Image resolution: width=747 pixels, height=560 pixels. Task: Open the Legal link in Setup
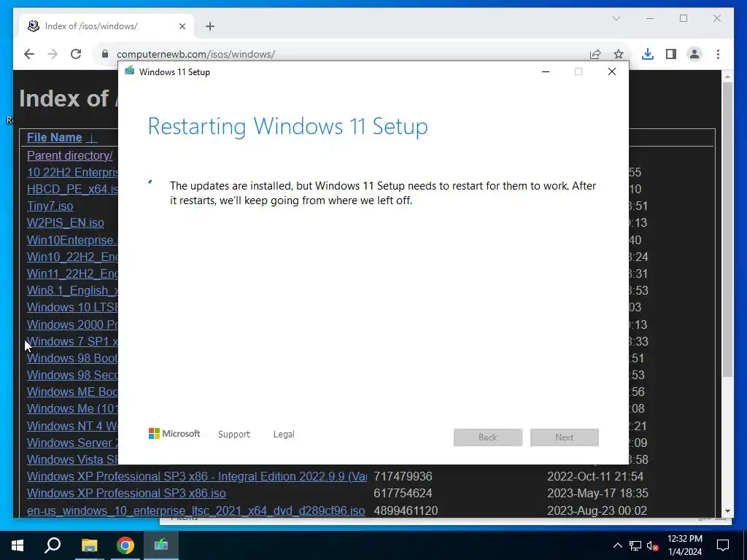pyautogui.click(x=284, y=435)
